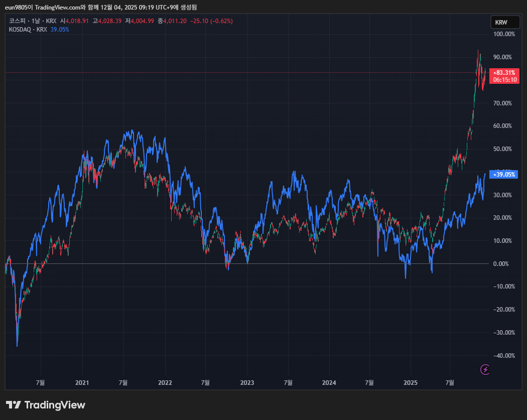Screen dimensions: 527x420
Task: Click the close price 4,011.20 value
Action: click(x=175, y=21)
